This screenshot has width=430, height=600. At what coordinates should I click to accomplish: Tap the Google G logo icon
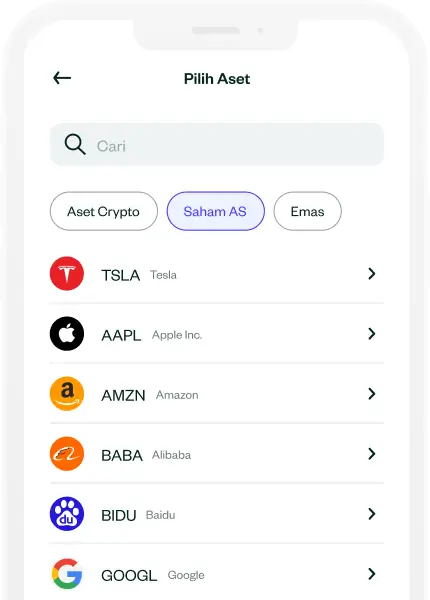coord(67,574)
